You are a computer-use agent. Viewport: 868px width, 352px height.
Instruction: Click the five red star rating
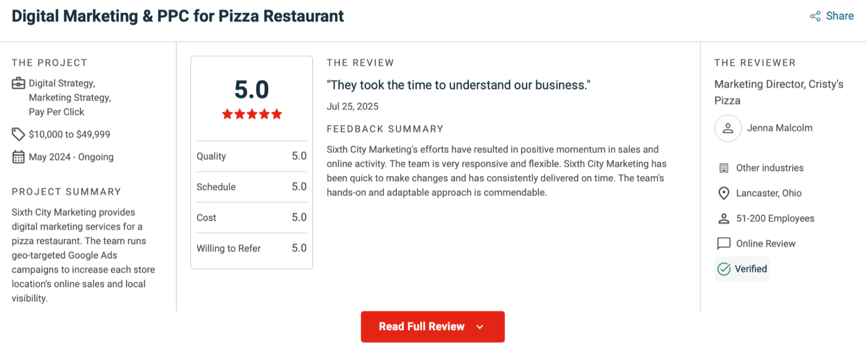[x=252, y=114]
